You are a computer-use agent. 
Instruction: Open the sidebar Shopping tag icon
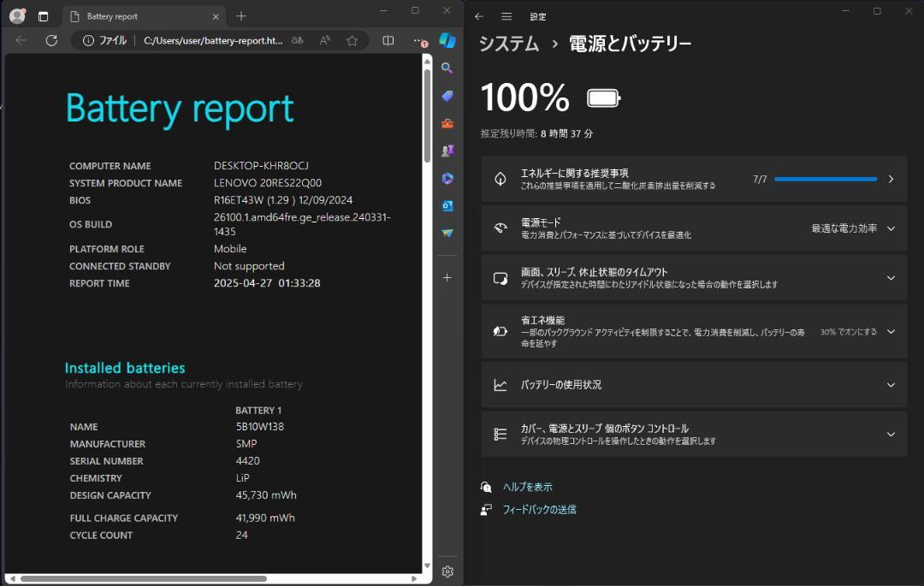pyautogui.click(x=447, y=96)
